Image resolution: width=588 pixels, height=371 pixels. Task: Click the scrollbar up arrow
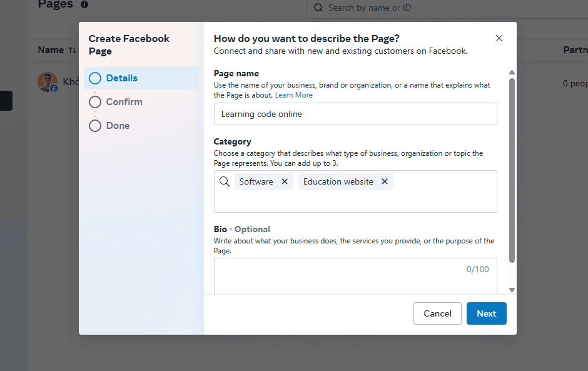pyautogui.click(x=512, y=71)
